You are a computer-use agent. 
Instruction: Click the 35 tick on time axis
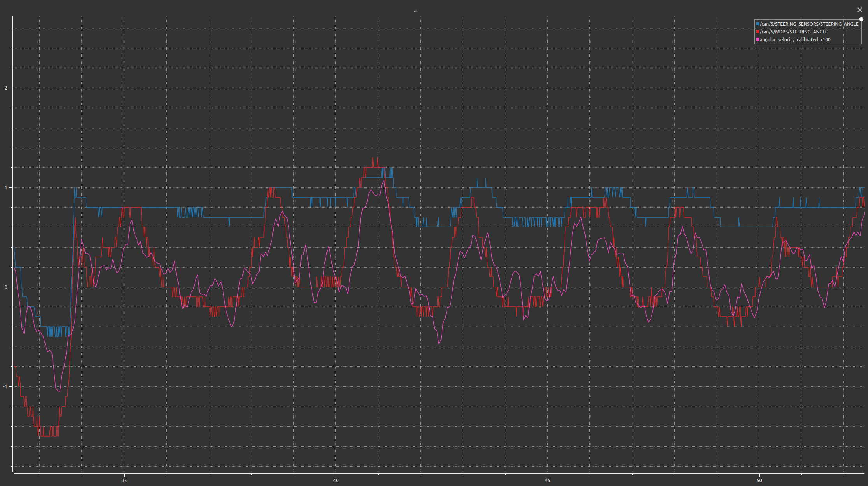click(124, 480)
